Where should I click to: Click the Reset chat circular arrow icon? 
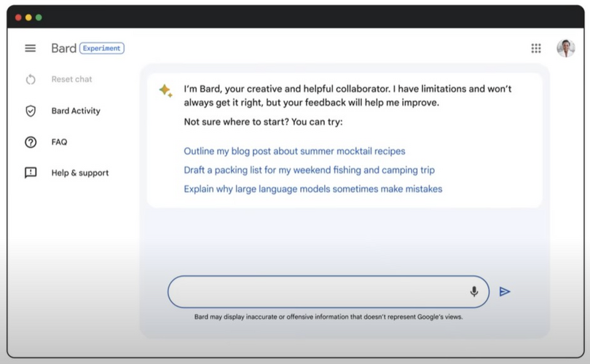(x=31, y=79)
